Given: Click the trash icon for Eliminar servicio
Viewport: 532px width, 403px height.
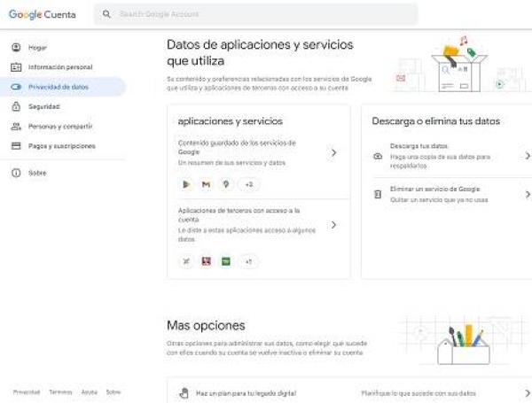Looking at the screenshot, I should 378,195.
